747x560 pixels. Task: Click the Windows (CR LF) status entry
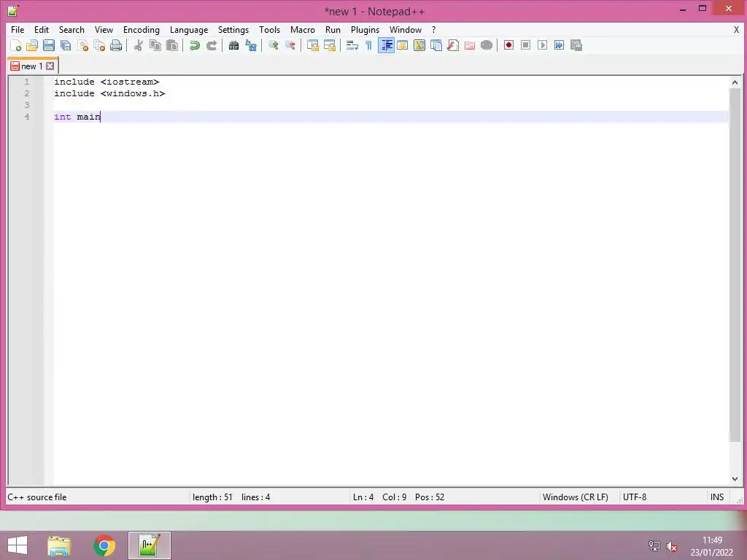coord(575,497)
